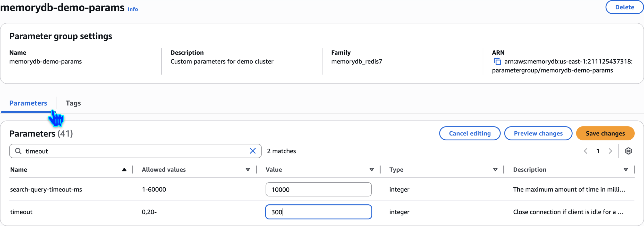Click Save changes button
The height and width of the screenshot is (226, 644).
pyautogui.click(x=605, y=133)
